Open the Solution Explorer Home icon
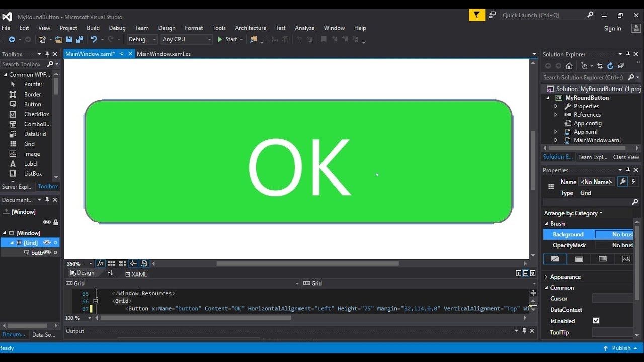 tap(569, 66)
